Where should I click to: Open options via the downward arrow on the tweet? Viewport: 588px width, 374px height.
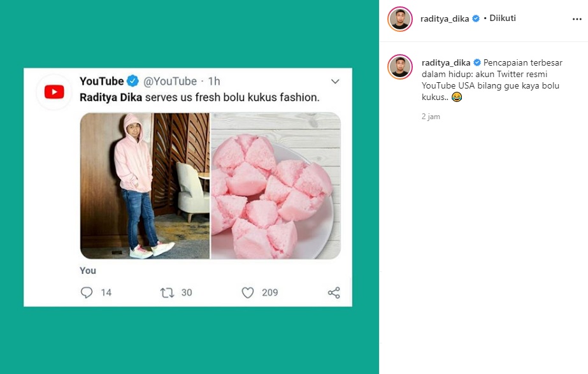tap(335, 82)
